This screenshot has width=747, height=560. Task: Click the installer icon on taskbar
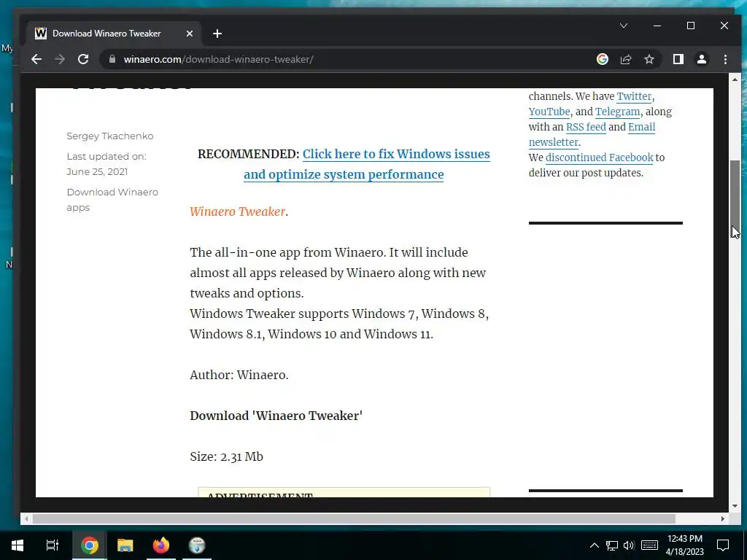click(x=197, y=545)
